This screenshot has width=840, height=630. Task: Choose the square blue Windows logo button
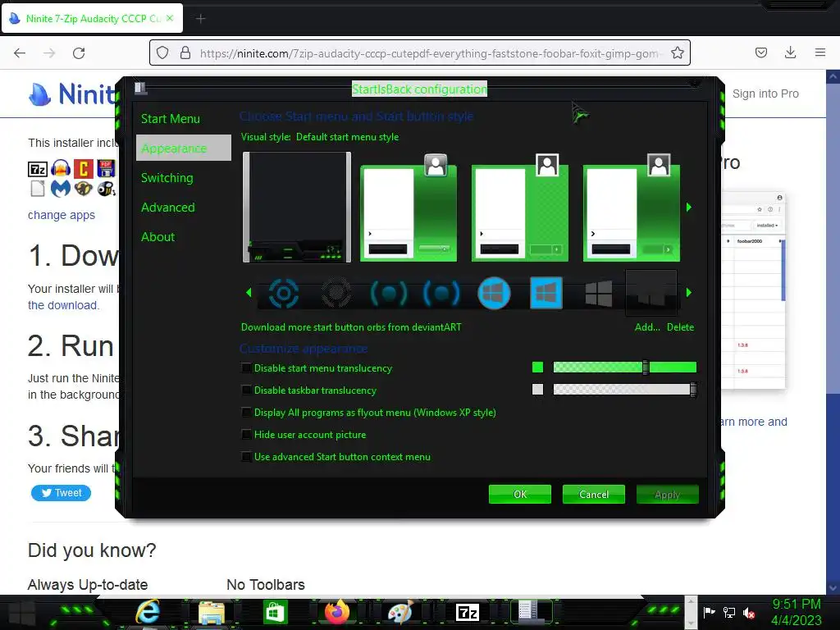(546, 293)
